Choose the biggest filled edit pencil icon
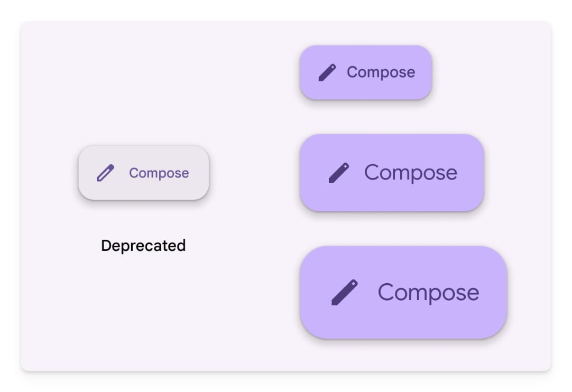This screenshot has height=392, width=572. click(344, 293)
